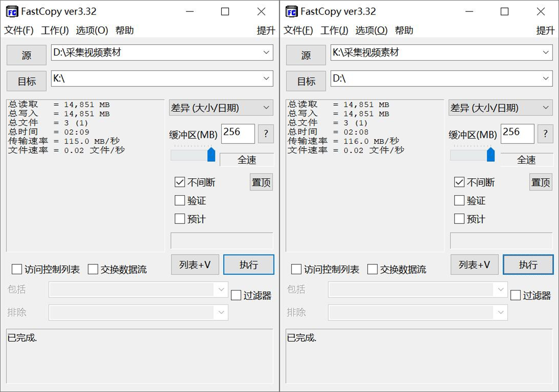Check 访问控制列表 in right window
The image size is (559, 392).
pos(296,269)
